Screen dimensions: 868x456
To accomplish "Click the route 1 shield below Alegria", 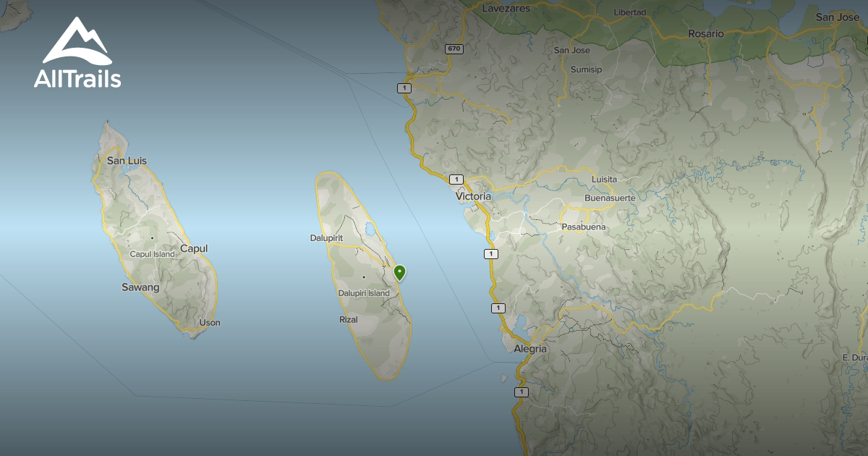I will (520, 392).
